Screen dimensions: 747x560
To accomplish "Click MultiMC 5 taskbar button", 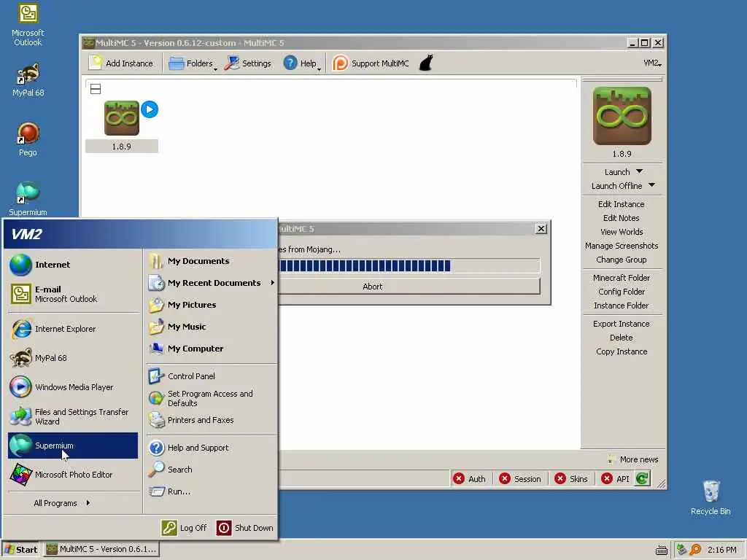I will [x=102, y=549].
